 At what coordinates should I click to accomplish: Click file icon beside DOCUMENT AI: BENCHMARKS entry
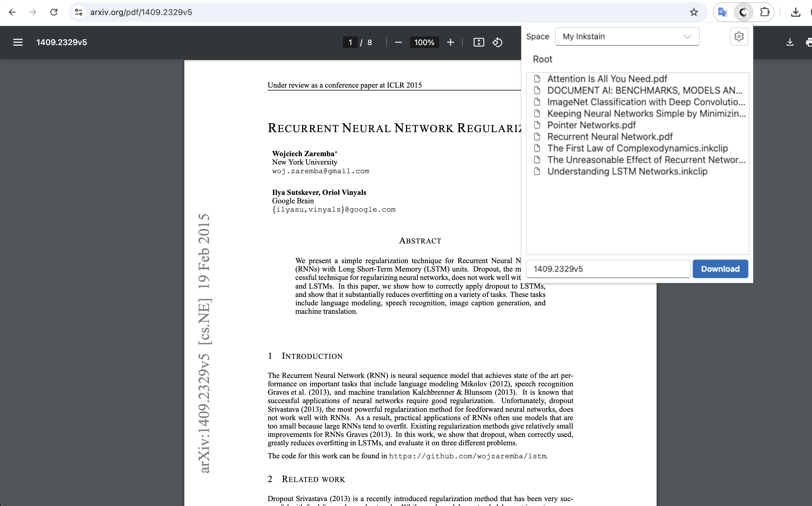click(537, 90)
